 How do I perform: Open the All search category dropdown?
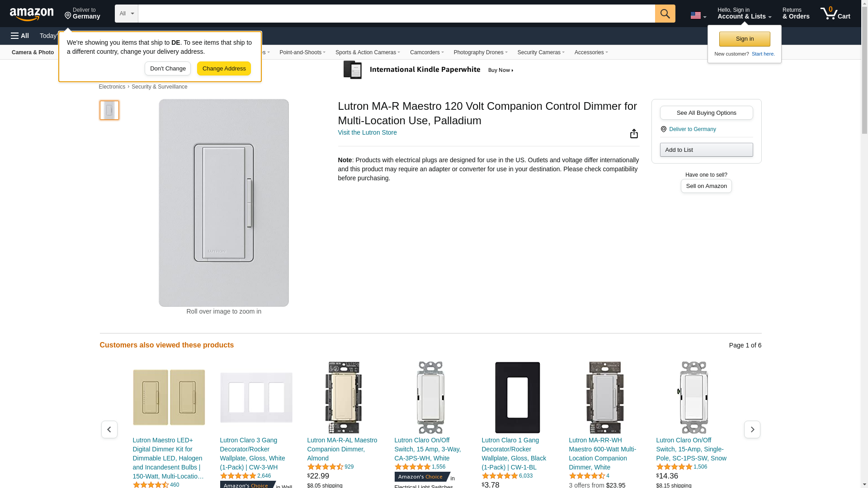point(126,14)
